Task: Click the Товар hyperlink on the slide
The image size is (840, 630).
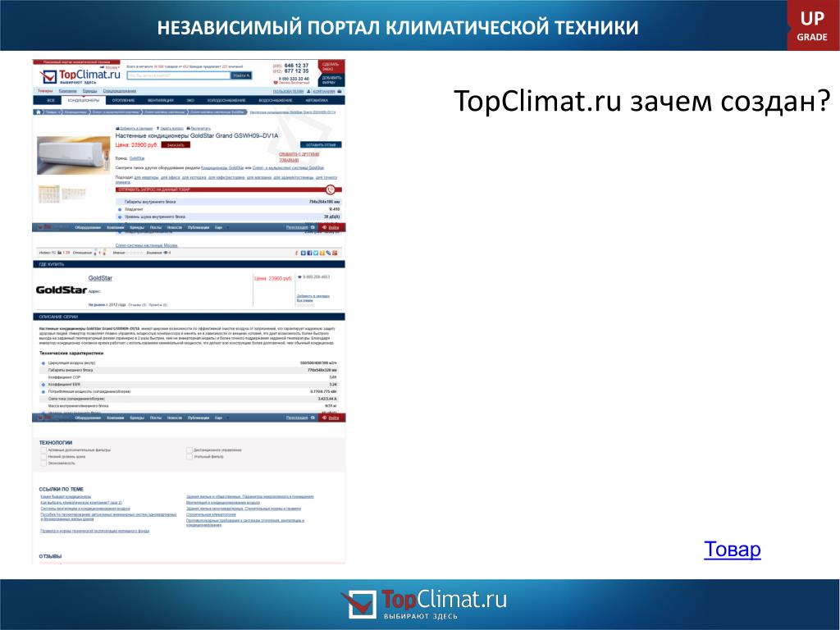Action: click(x=733, y=549)
